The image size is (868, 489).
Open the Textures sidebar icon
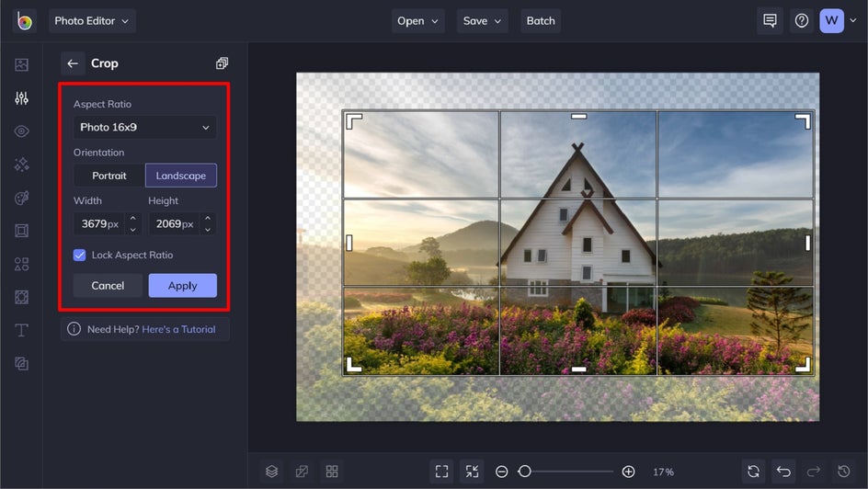coord(21,363)
